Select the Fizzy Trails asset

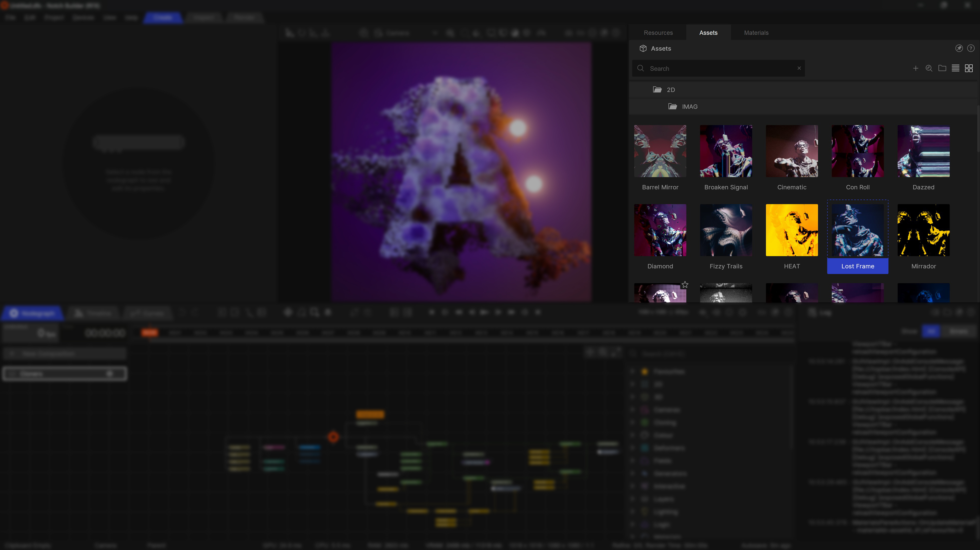coord(726,230)
